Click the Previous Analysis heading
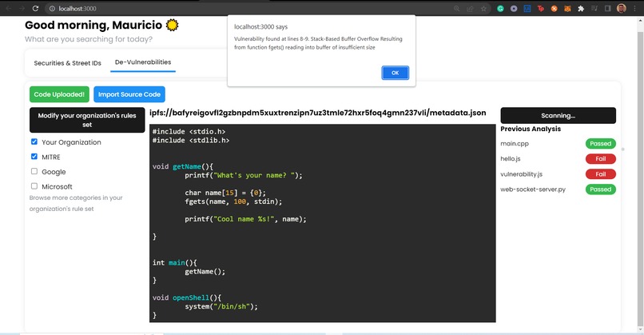Image resolution: width=644 pixels, height=335 pixels. [531, 129]
